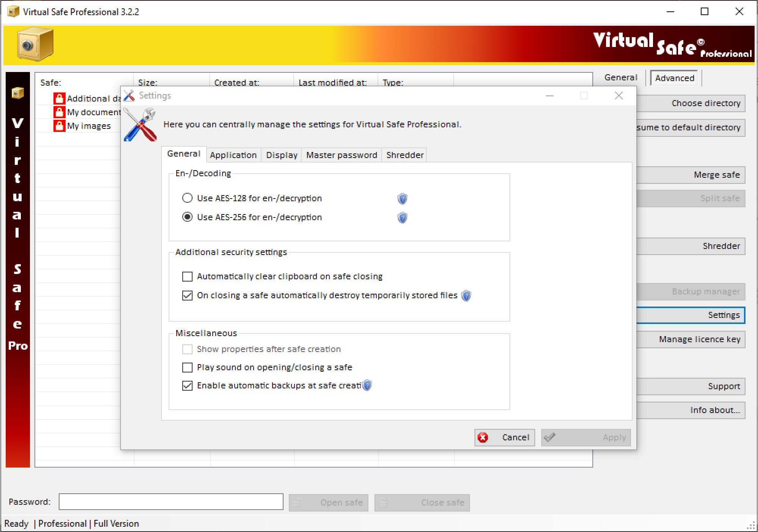Open the Display tab in Settings
The height and width of the screenshot is (532, 758).
pyautogui.click(x=282, y=155)
